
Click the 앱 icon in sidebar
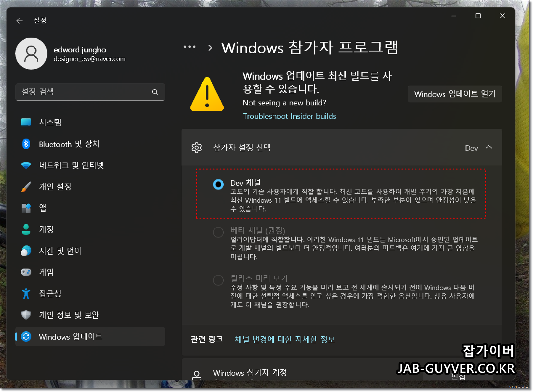pos(26,208)
